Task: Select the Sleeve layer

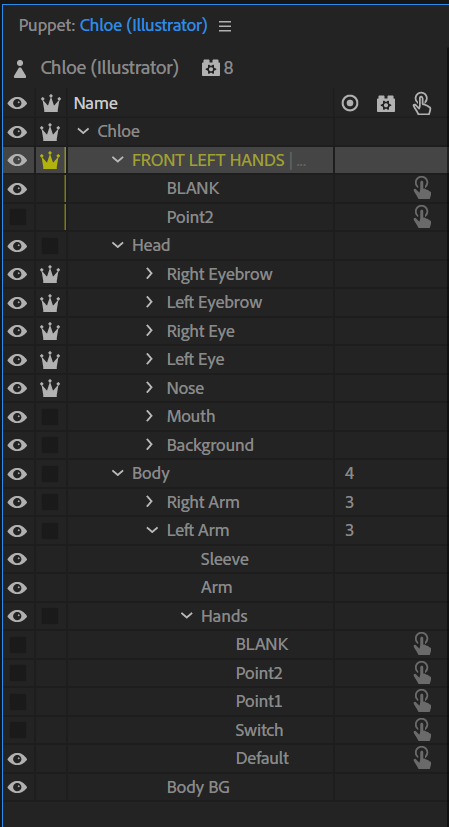Action: pyautogui.click(x=225, y=559)
